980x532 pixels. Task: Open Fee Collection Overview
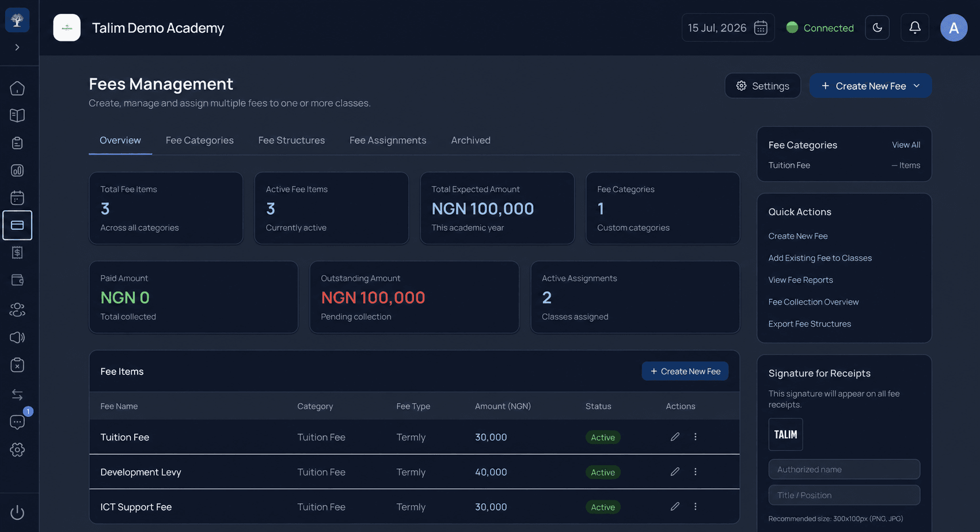[x=814, y=302]
